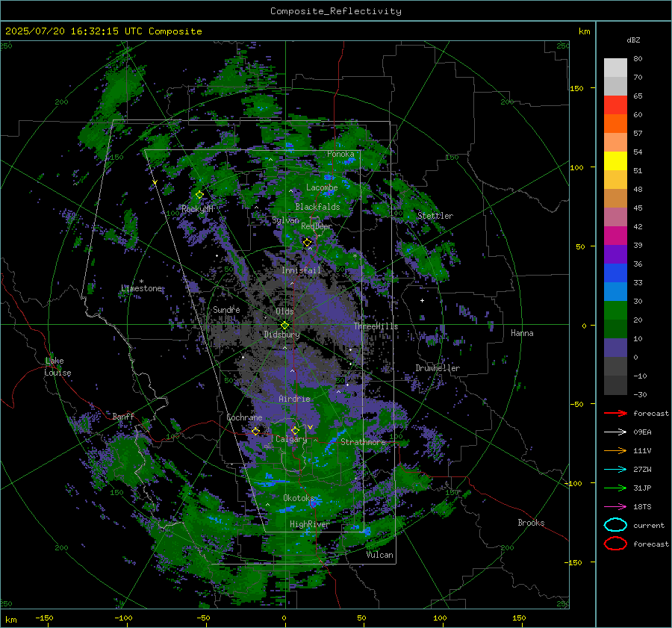Select the magenta 39-42 dBZ color swatch
672x628 pixels.
pos(615,236)
